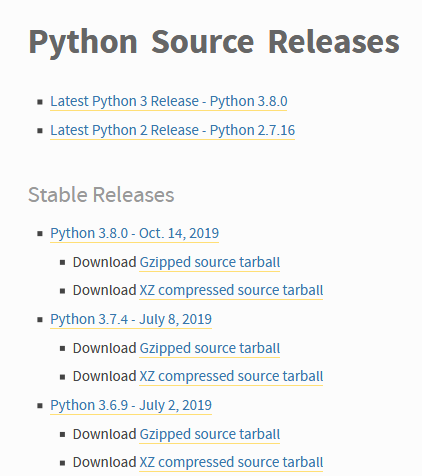This screenshot has height=476, width=422.
Task: Open Python 3.8.0 - Oct. 14, 2019 release
Action: click(x=135, y=233)
